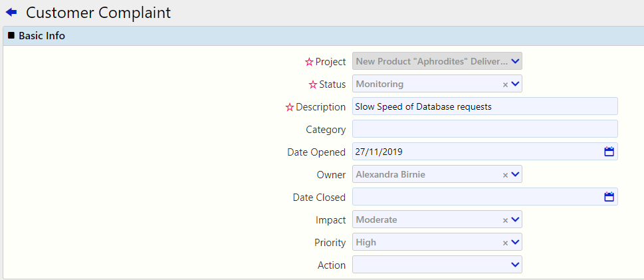Expand the Status dropdown arrow
Image resolution: width=644 pixels, height=280 pixels.
click(516, 84)
